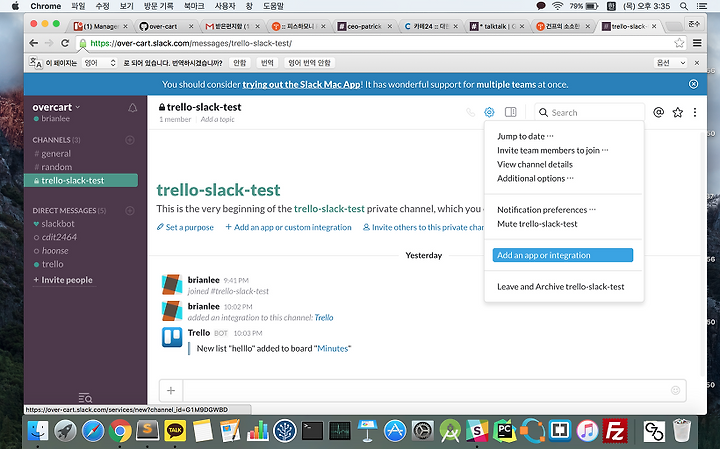Click the Trello bot avatar
Image resolution: width=720 pixels, height=449 pixels.
click(x=172, y=337)
